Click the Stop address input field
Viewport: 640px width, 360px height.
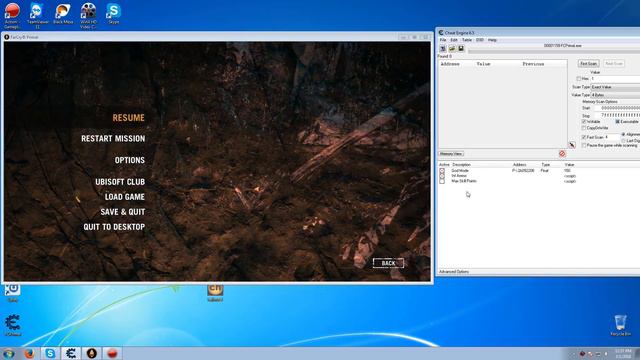click(617, 116)
